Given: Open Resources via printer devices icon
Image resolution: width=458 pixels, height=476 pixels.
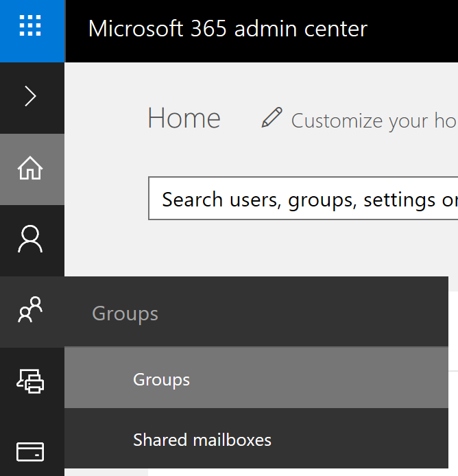Looking at the screenshot, I should point(30,381).
